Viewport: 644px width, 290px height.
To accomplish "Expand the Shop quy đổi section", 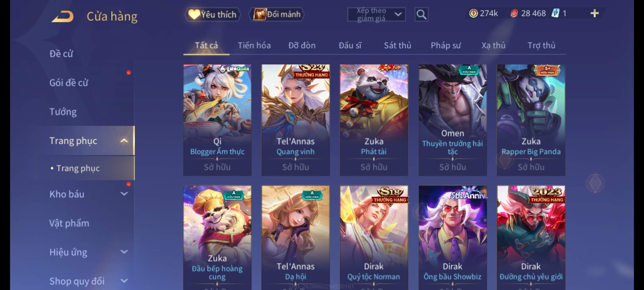I will [124, 281].
